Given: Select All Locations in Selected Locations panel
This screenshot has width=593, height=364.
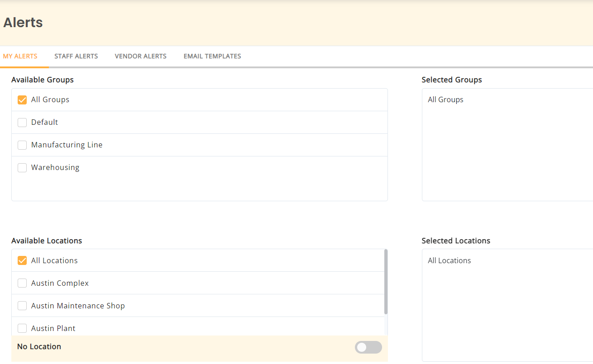Looking at the screenshot, I should click(x=449, y=260).
